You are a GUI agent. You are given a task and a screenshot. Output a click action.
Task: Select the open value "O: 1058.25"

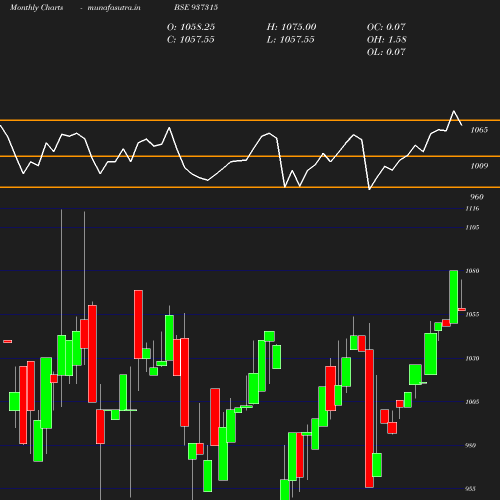coord(191,27)
